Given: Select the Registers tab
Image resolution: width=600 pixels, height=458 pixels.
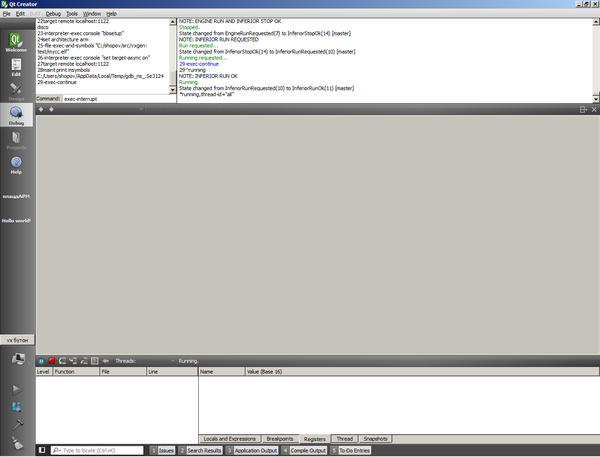Looking at the screenshot, I should point(315,439).
